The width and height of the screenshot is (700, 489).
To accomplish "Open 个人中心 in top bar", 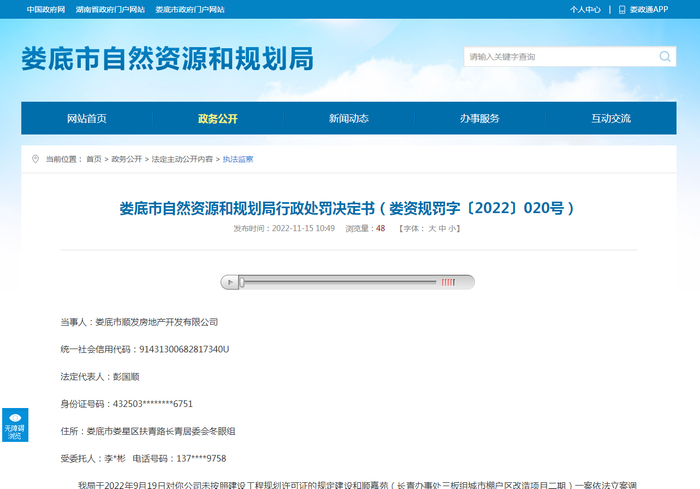I will click(585, 9).
